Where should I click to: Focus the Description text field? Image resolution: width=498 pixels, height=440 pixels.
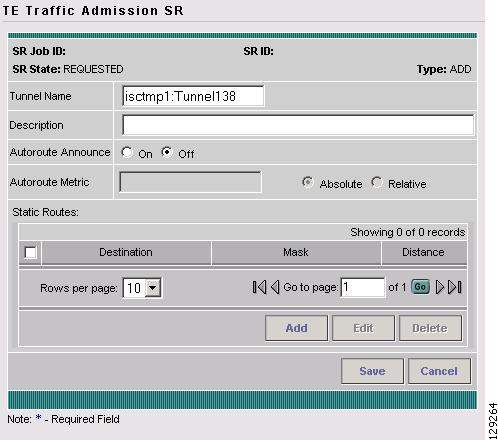[298, 125]
